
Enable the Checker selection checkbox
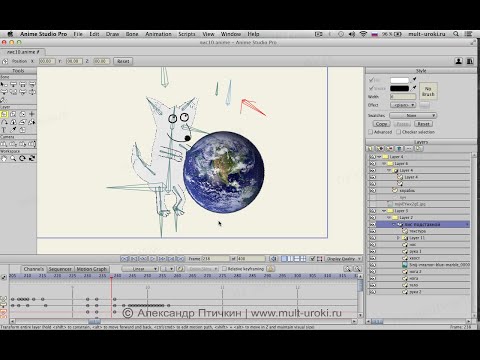(398, 132)
